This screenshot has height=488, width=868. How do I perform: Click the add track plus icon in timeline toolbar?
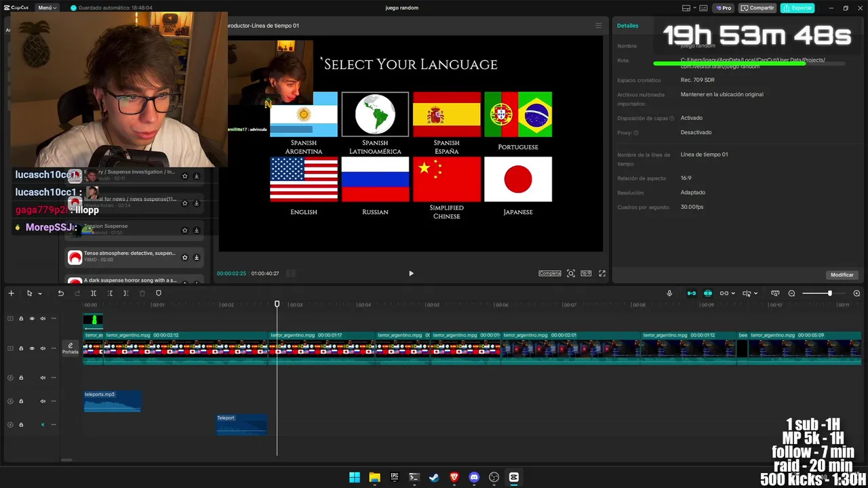click(x=11, y=293)
